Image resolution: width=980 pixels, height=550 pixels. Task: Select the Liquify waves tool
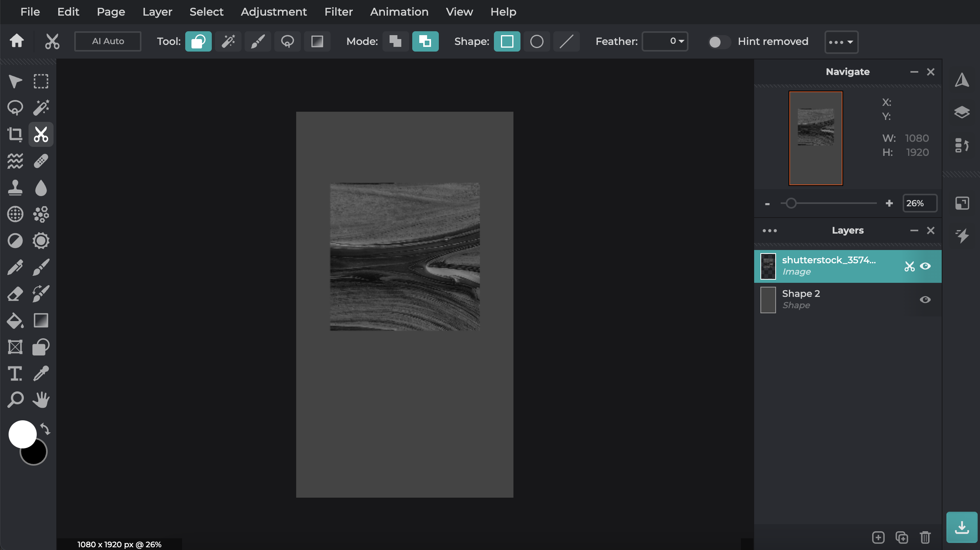[x=15, y=161]
